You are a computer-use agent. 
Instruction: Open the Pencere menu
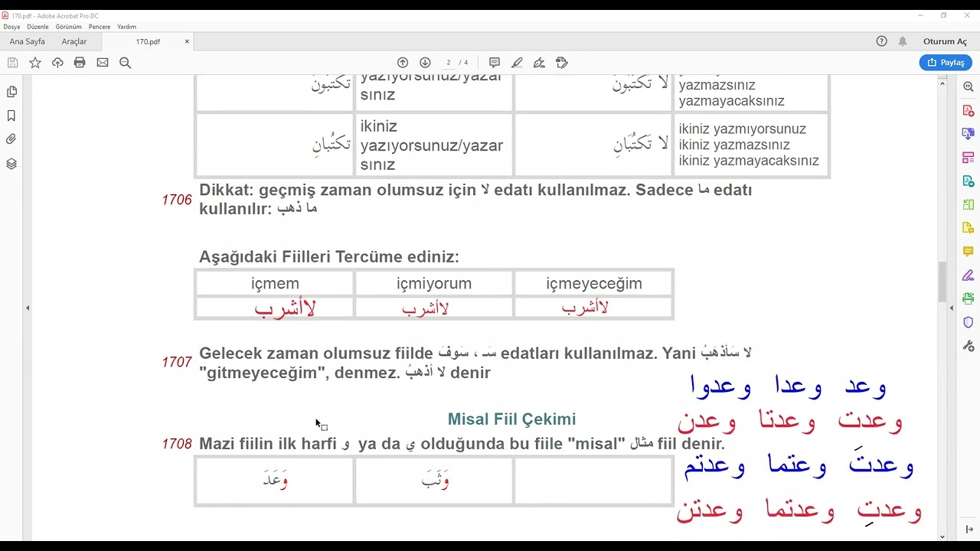click(x=100, y=27)
